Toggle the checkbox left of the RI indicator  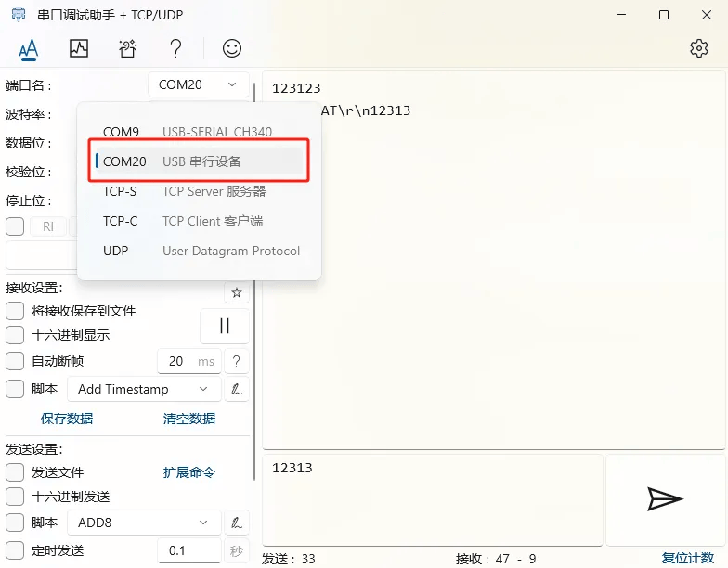[15, 226]
